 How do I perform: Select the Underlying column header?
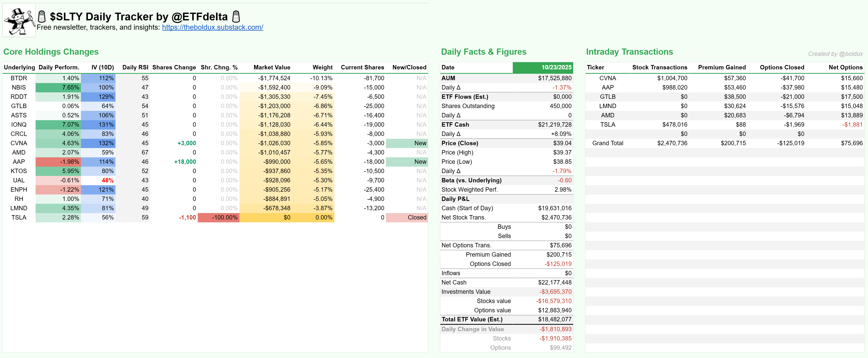point(19,67)
